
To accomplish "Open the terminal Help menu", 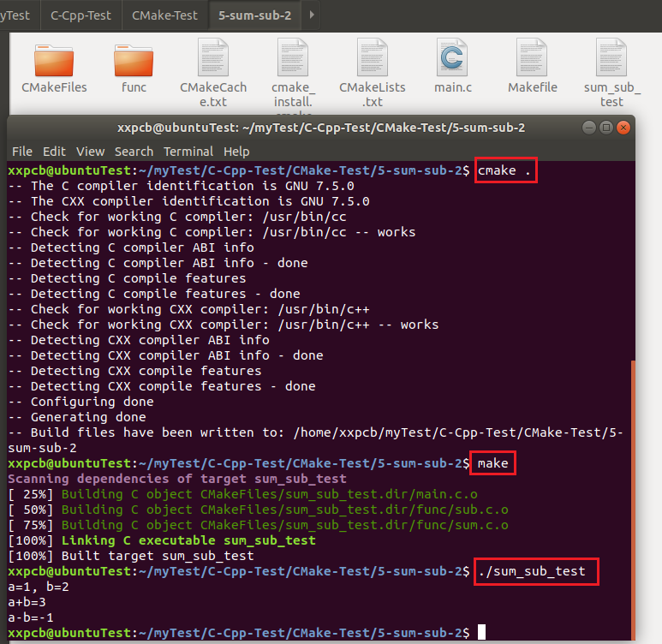I will [236, 152].
